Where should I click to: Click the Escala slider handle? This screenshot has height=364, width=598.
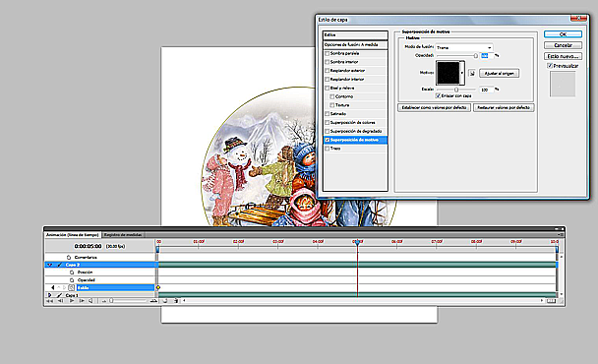tap(456, 90)
